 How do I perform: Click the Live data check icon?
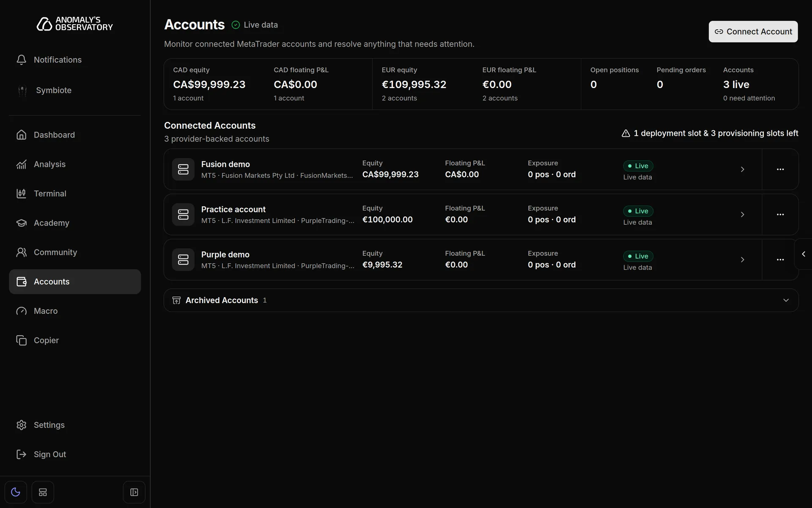click(x=236, y=25)
